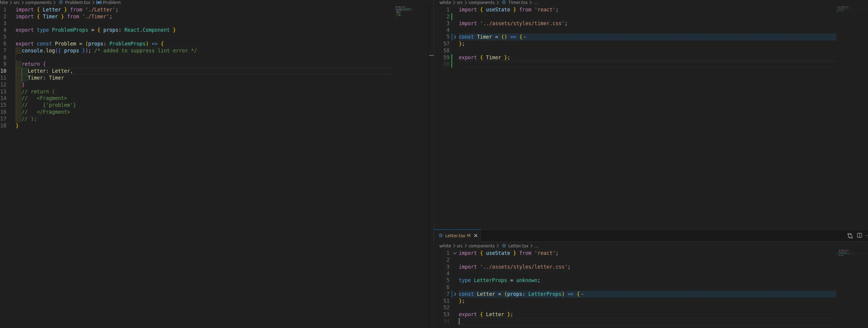The image size is (868, 328).
Task: Click the minimap in the Timer.tsx editor
Action: click(843, 9)
